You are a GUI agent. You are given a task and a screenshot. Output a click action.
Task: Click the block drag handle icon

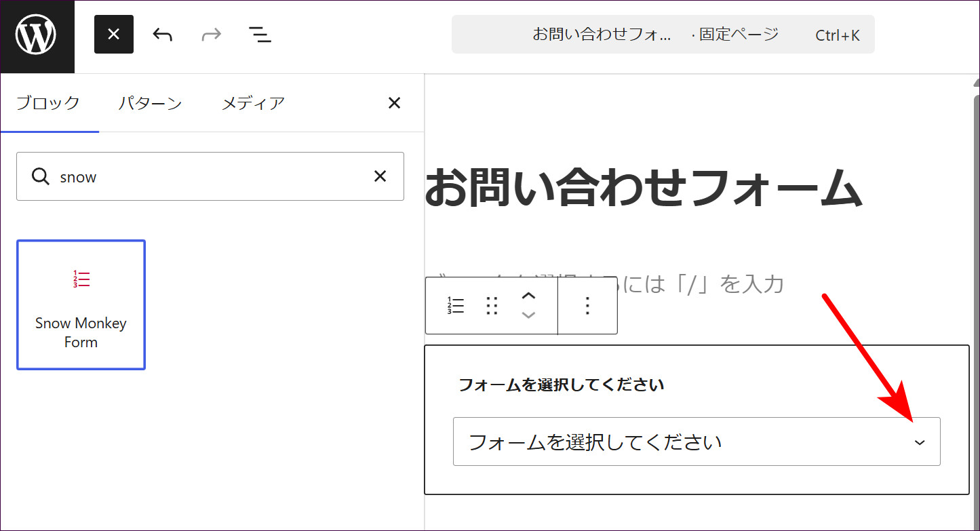click(492, 306)
